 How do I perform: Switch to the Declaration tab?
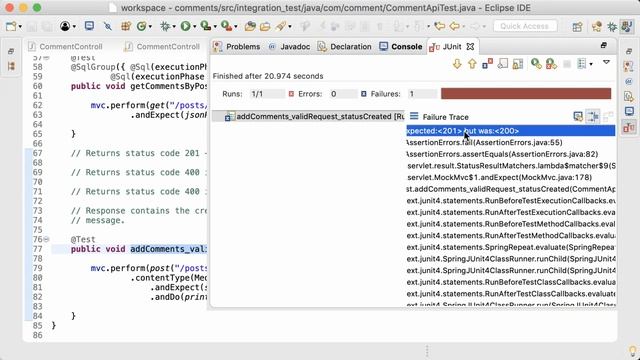coord(345,47)
